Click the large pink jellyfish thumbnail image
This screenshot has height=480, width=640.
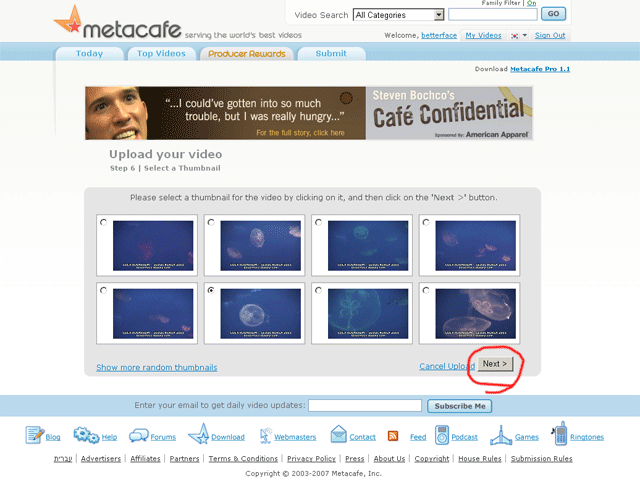point(476,313)
